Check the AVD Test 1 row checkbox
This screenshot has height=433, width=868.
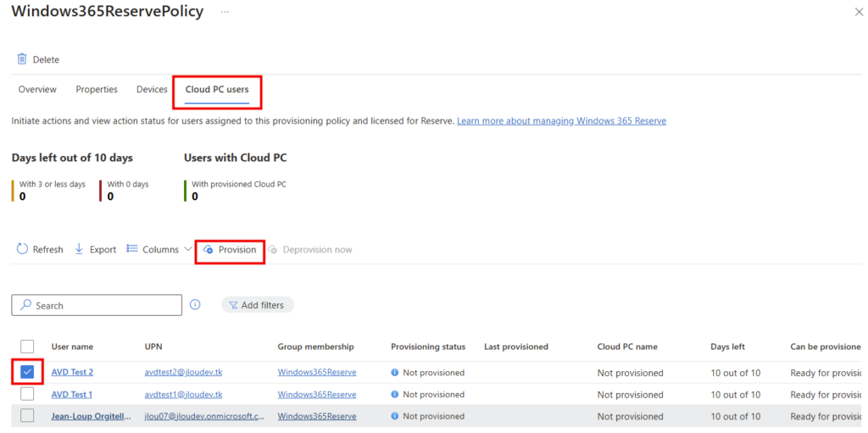coord(27,394)
